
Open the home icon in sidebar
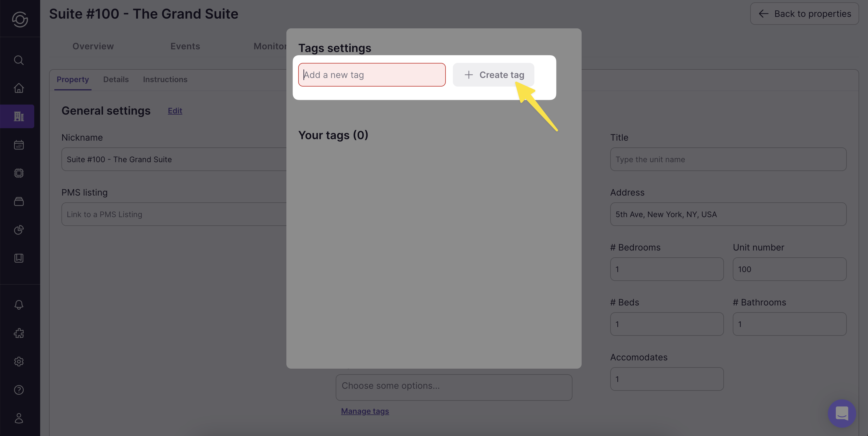click(x=19, y=88)
